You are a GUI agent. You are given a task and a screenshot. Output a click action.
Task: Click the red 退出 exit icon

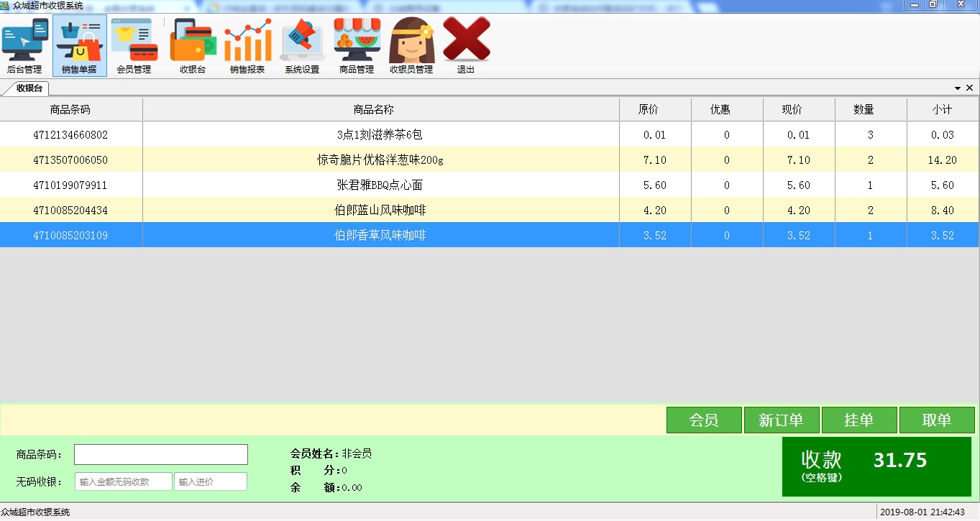(466, 45)
